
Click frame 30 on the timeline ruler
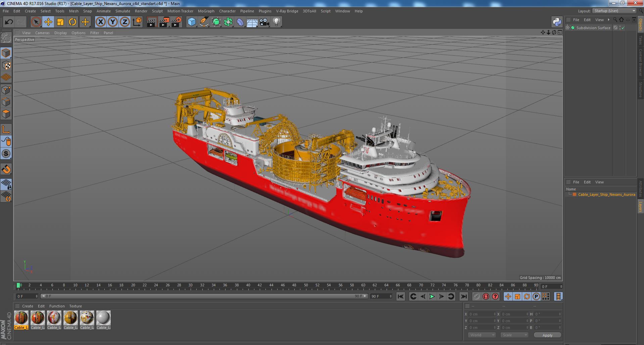point(190,285)
